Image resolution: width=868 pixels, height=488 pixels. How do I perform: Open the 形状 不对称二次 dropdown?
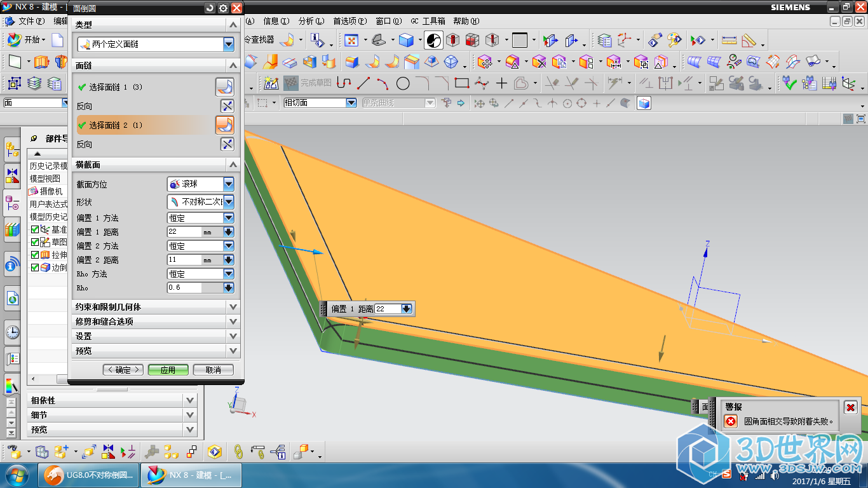tap(201, 201)
